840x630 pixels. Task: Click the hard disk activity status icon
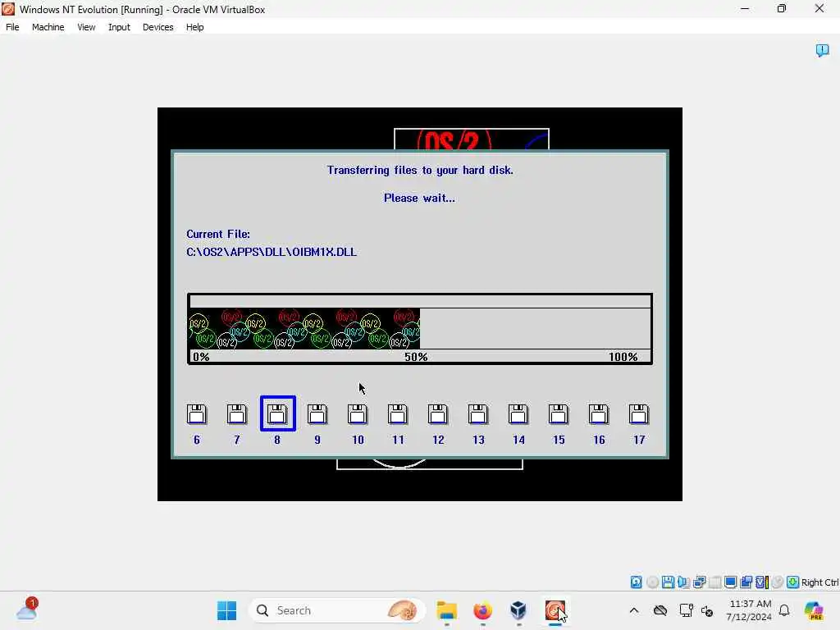(636, 582)
